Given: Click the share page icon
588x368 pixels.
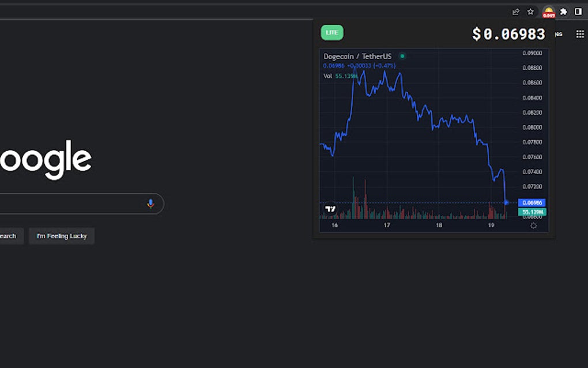Looking at the screenshot, I should 515,12.
